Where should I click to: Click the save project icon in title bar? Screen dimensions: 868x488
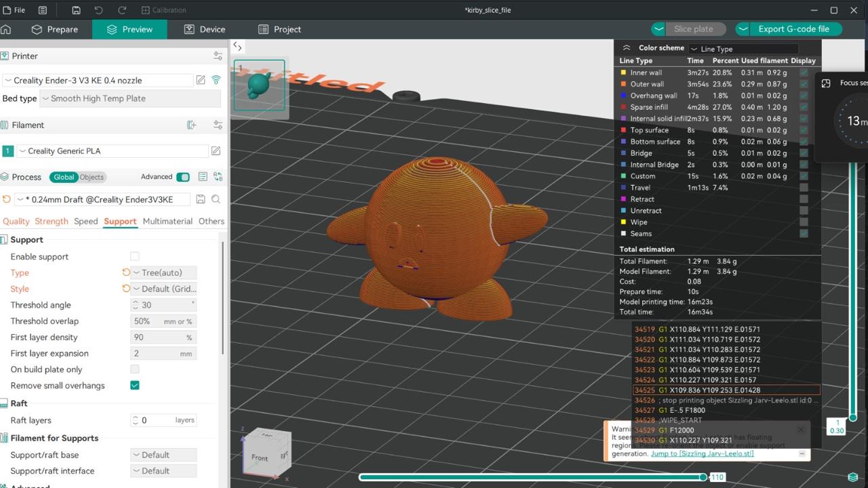click(76, 10)
